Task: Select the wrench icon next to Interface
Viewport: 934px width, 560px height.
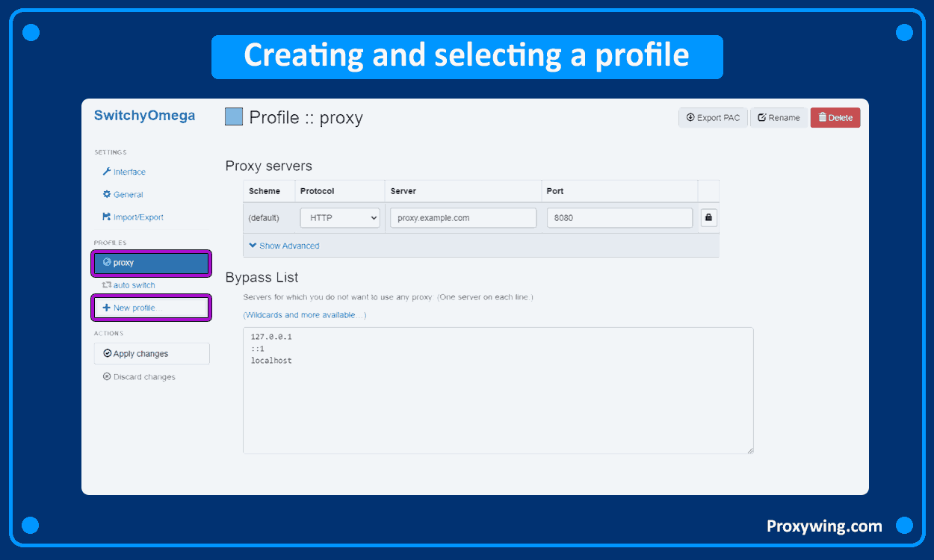Action: tap(106, 172)
